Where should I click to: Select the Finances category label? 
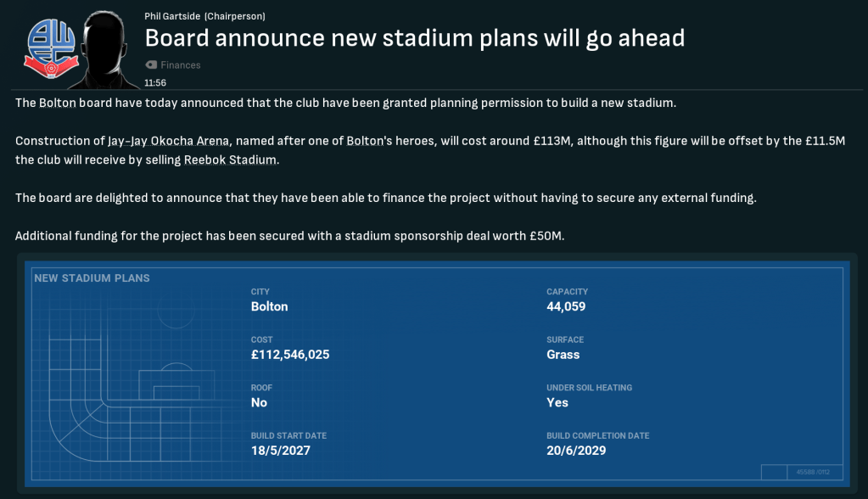pos(180,64)
